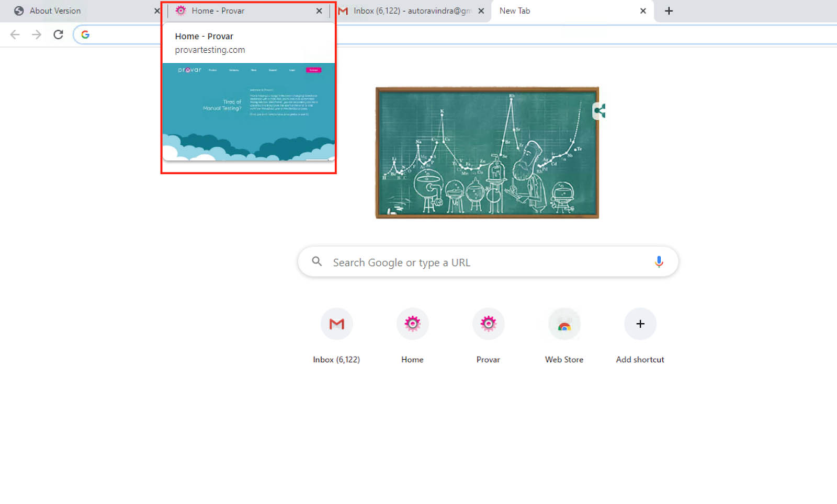Click the Search Google or type a URL box
The width and height of the screenshot is (837, 504).
coord(488,262)
